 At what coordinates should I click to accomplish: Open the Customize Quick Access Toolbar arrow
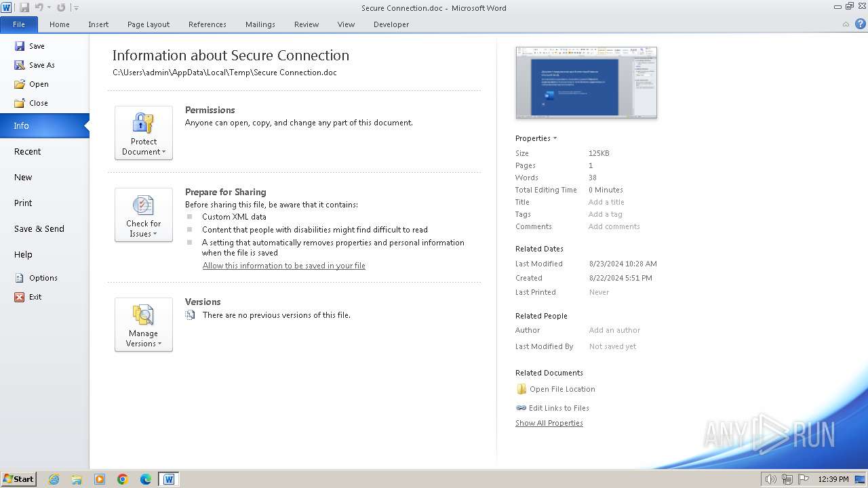[x=76, y=8]
